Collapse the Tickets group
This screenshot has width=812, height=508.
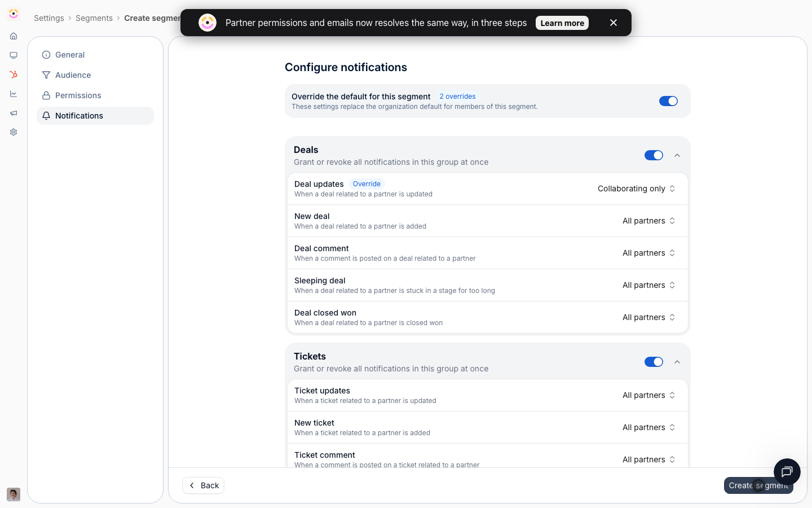[x=677, y=362]
